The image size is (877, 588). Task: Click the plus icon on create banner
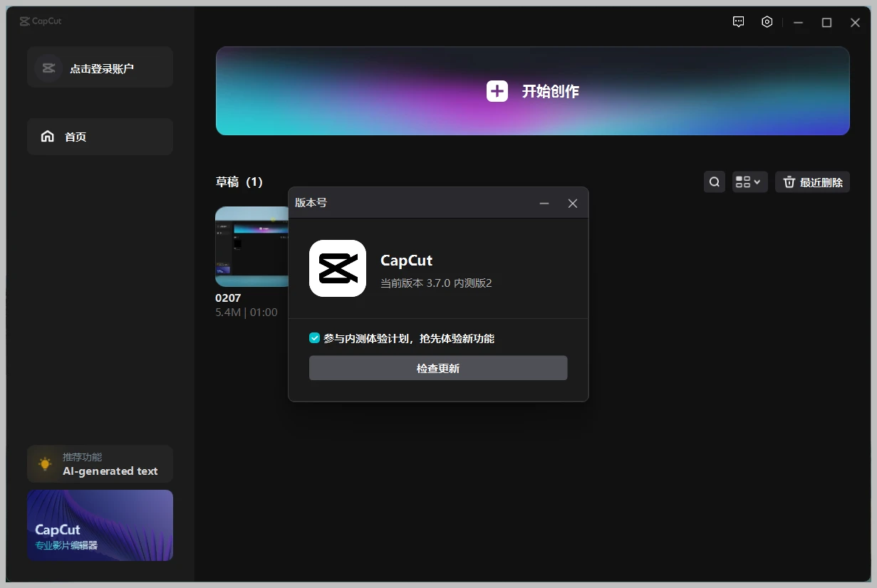tap(497, 91)
